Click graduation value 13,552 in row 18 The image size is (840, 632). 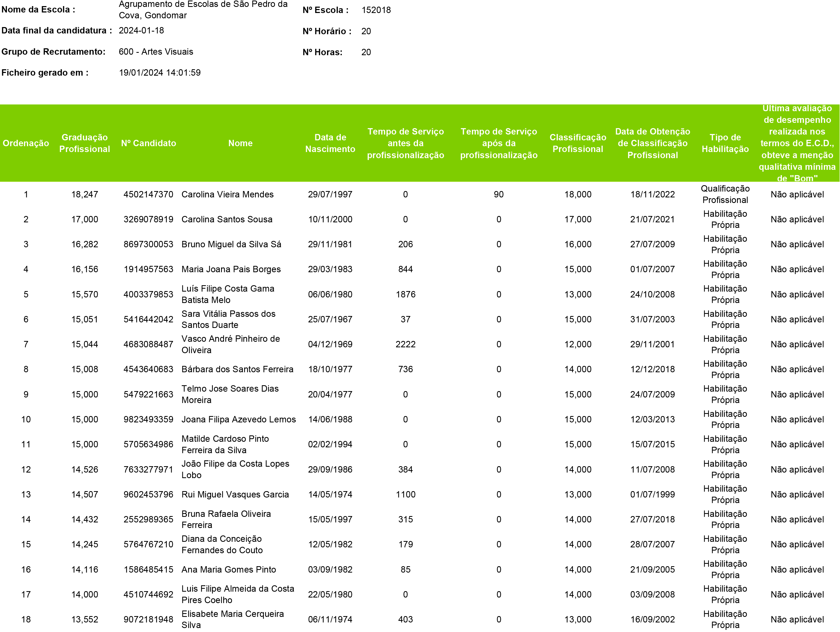click(x=84, y=620)
